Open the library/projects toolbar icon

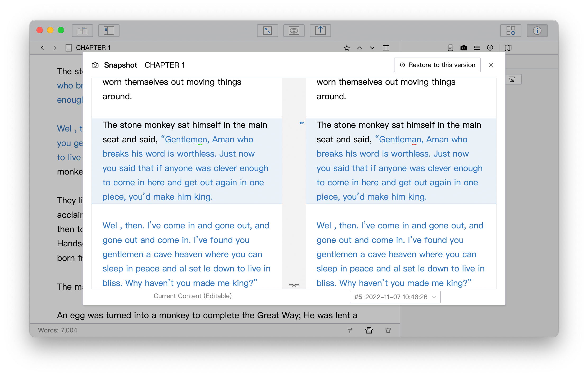[x=82, y=31]
